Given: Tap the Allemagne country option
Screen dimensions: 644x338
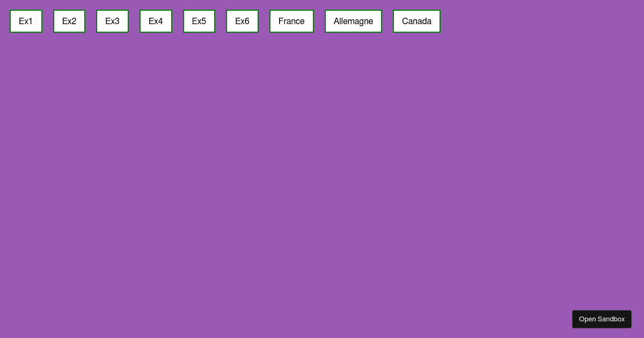Looking at the screenshot, I should point(353,21).
